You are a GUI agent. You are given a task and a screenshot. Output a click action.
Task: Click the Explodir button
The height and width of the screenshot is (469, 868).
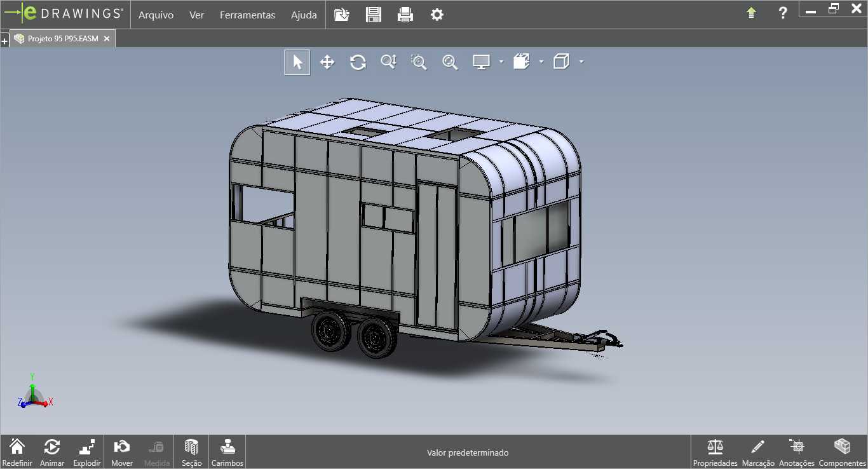(x=87, y=452)
